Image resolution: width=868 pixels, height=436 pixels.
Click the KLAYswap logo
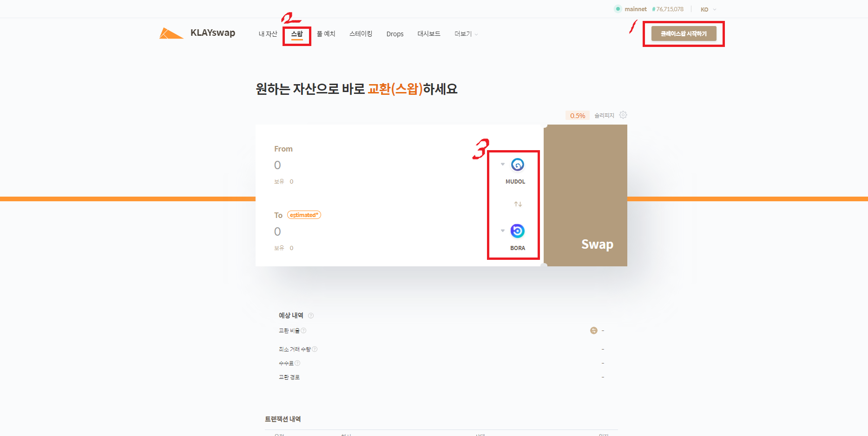197,33
